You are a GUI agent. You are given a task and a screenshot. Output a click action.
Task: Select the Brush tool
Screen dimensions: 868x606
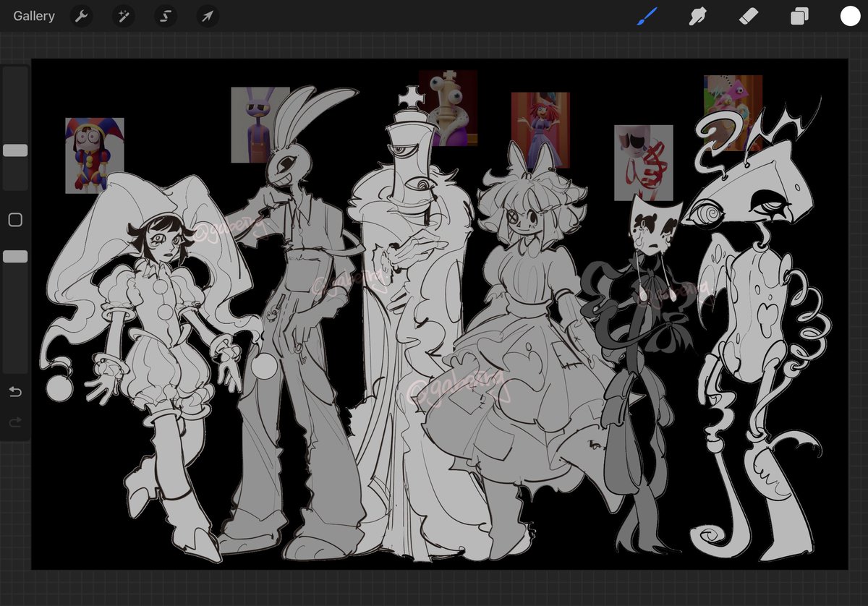[x=647, y=16]
